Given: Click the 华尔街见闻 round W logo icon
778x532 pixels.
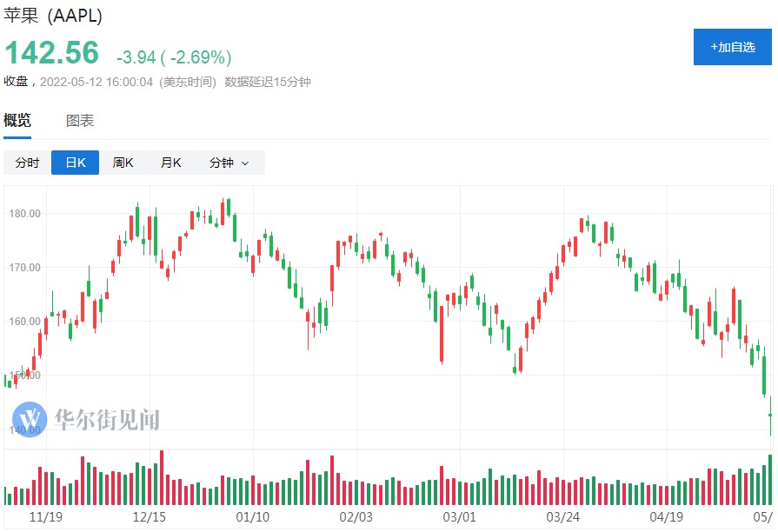Looking at the screenshot, I should (30, 419).
